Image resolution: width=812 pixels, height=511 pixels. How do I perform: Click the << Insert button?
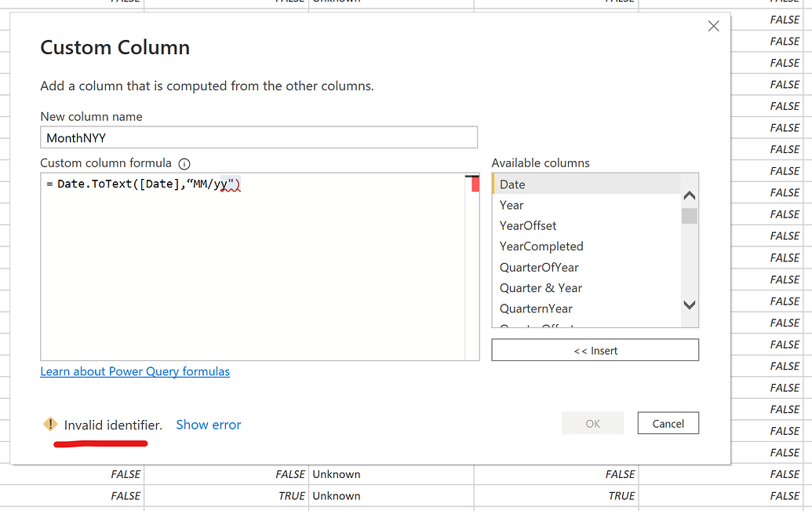coord(595,350)
